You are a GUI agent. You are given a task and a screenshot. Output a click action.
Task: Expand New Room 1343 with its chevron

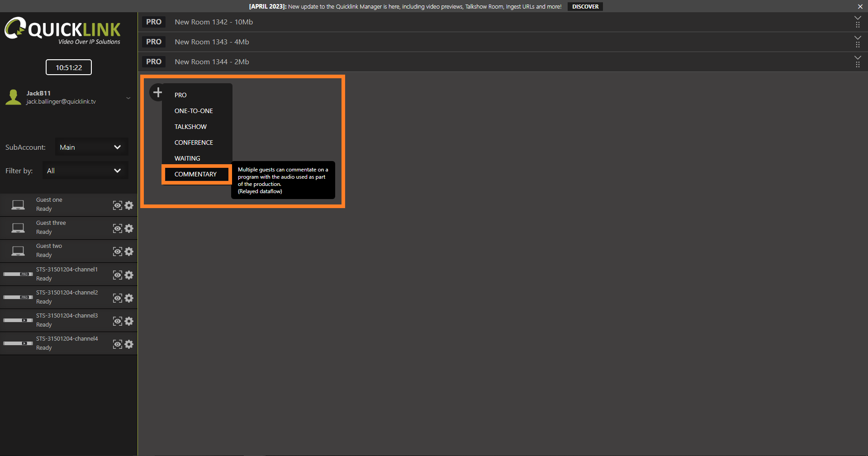point(858,38)
